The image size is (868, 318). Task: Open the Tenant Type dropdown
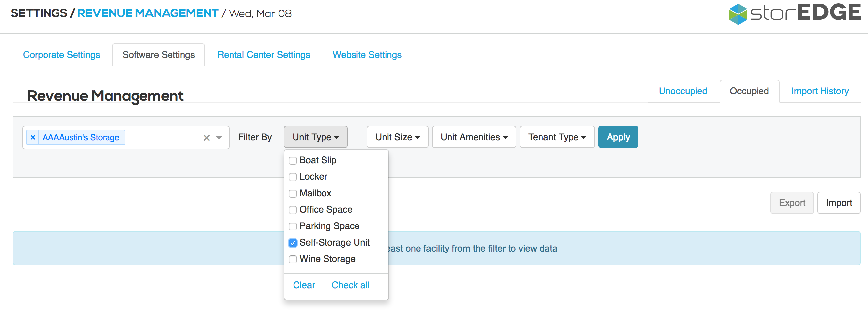point(557,137)
